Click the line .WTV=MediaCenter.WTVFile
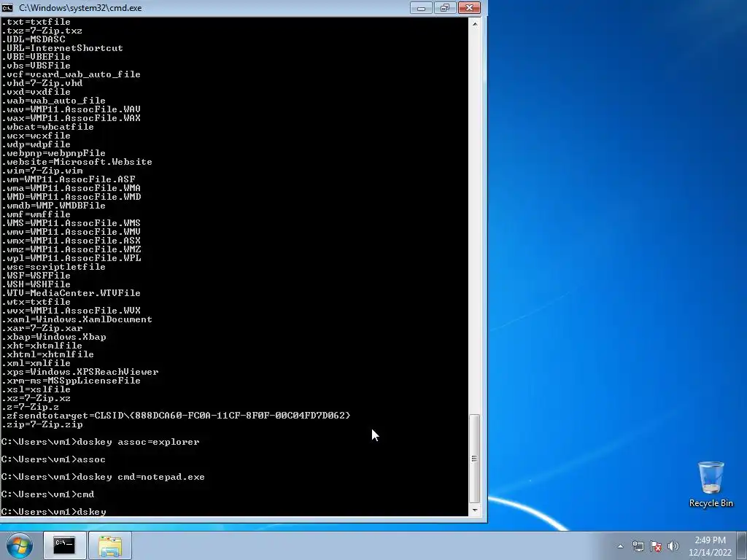This screenshot has width=747, height=560. tap(71, 293)
